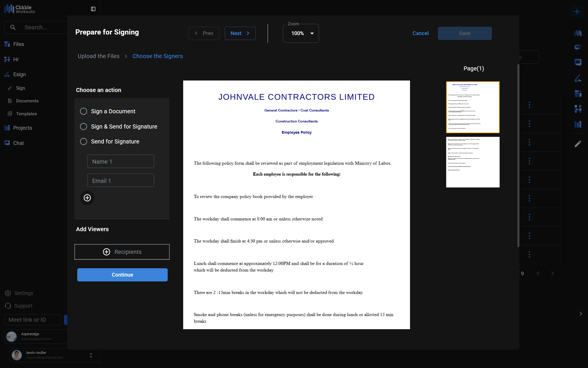Select the second page thumbnail
588x368 pixels.
pyautogui.click(x=473, y=162)
